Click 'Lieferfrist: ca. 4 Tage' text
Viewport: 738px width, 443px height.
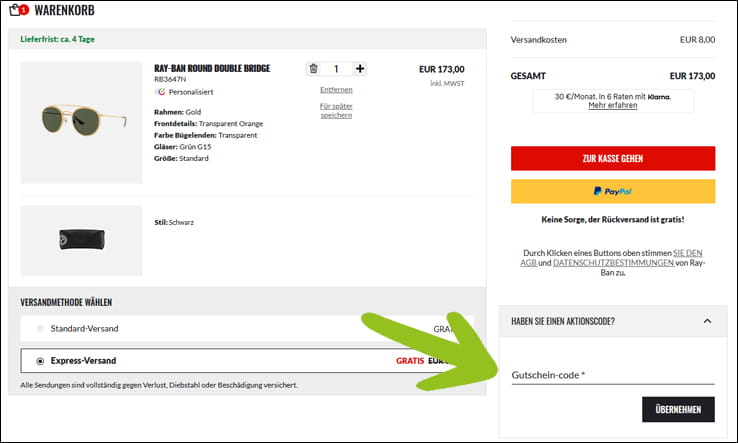[57, 39]
